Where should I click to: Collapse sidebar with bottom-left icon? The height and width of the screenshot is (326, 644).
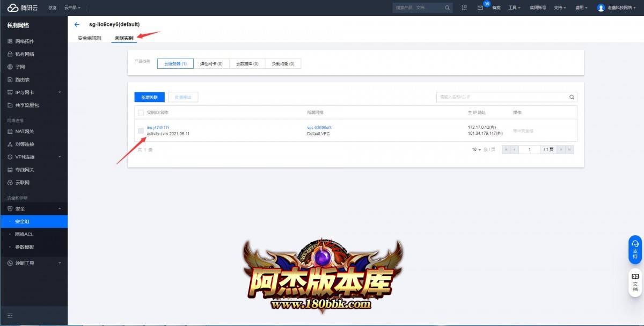[x=10, y=315]
